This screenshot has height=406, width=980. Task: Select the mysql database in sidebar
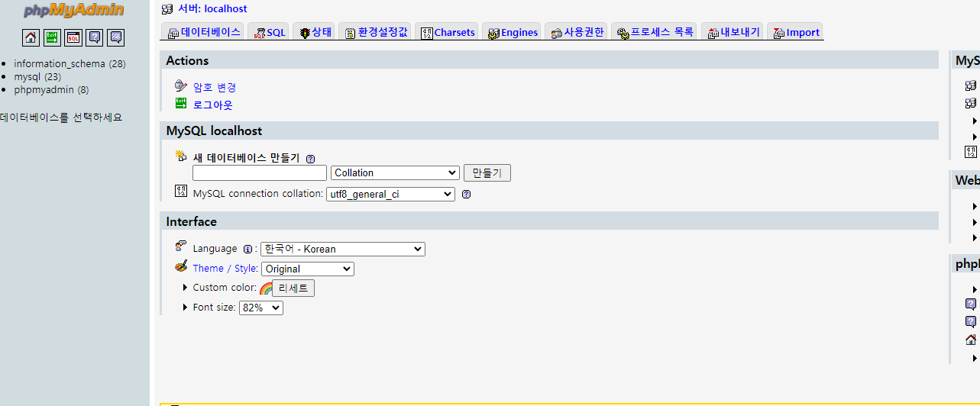click(x=27, y=76)
